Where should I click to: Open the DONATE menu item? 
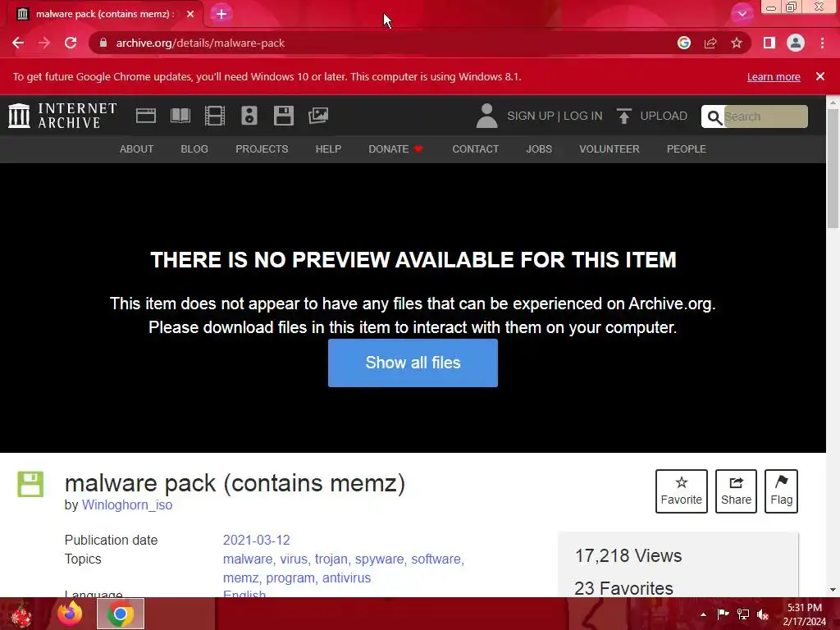[395, 149]
